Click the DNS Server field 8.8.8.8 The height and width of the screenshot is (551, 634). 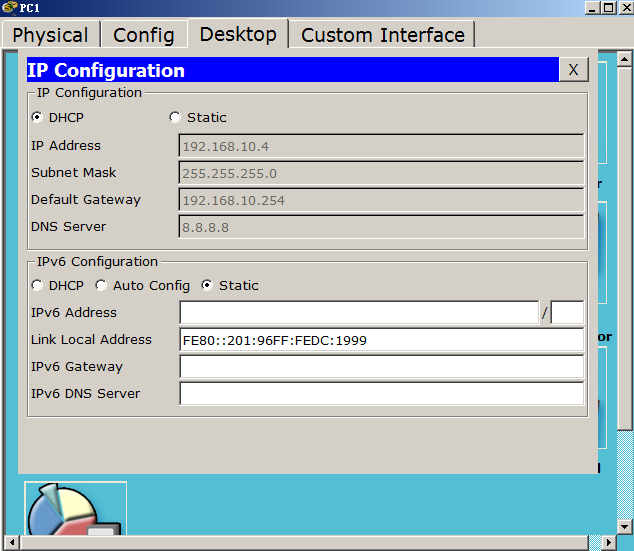[x=381, y=227]
